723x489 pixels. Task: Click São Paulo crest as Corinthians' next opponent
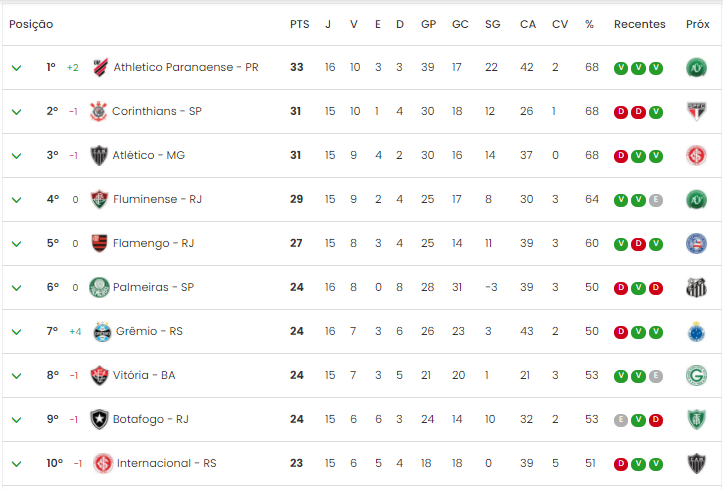click(696, 112)
